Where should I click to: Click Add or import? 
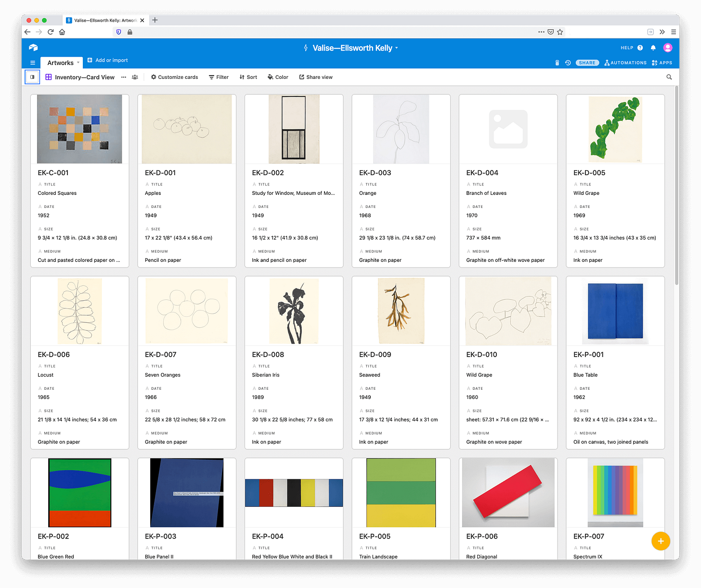tap(107, 60)
